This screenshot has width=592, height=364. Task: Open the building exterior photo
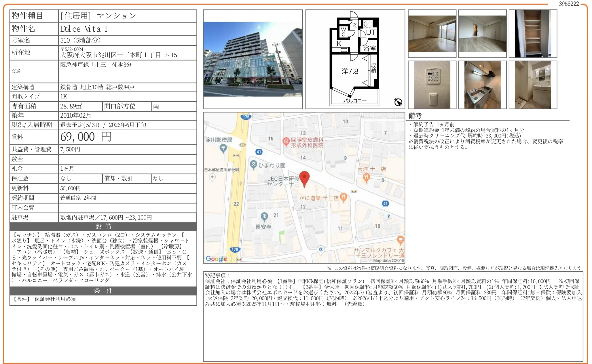click(x=253, y=59)
